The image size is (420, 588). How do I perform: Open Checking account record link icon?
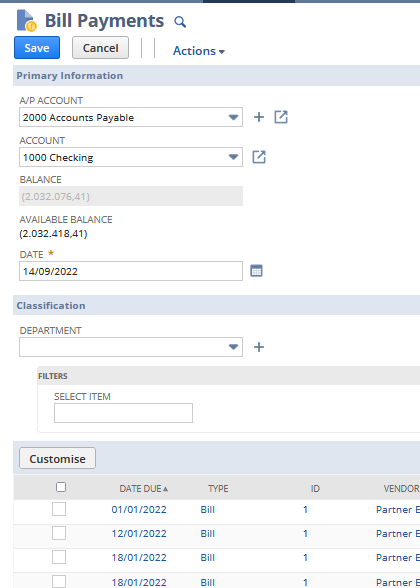(259, 157)
